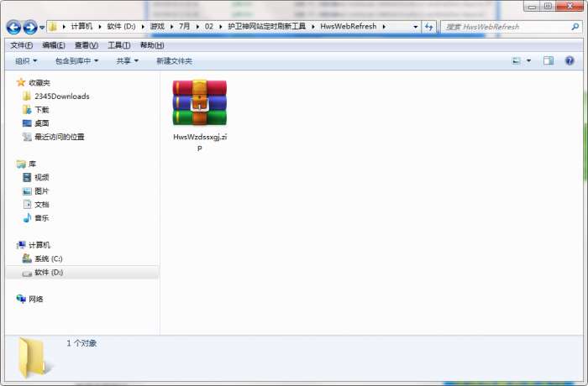Open 最近访问的位置 in favorites
This screenshot has height=386, width=588.
click(x=60, y=137)
